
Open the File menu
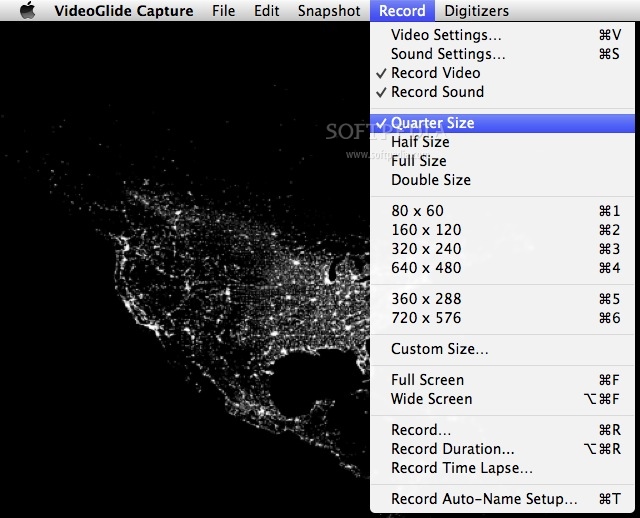(224, 11)
